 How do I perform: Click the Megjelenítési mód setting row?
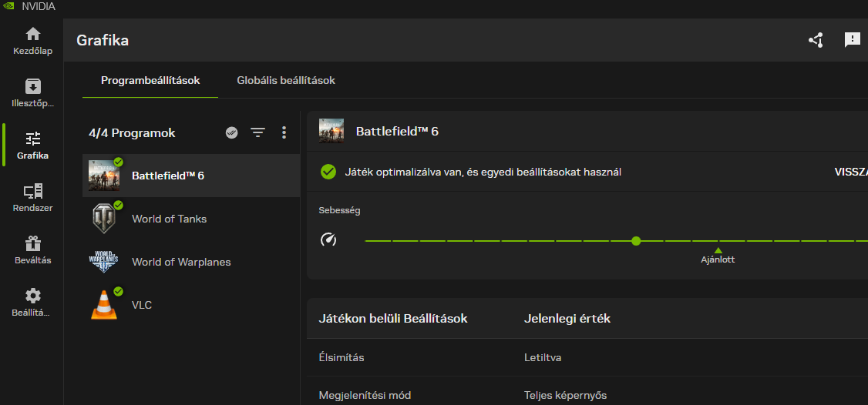point(587,390)
